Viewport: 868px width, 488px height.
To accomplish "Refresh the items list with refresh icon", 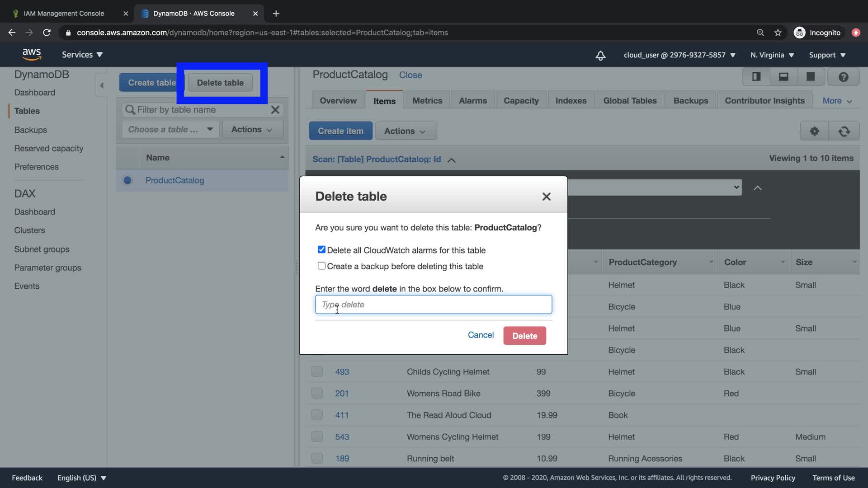I will [844, 131].
